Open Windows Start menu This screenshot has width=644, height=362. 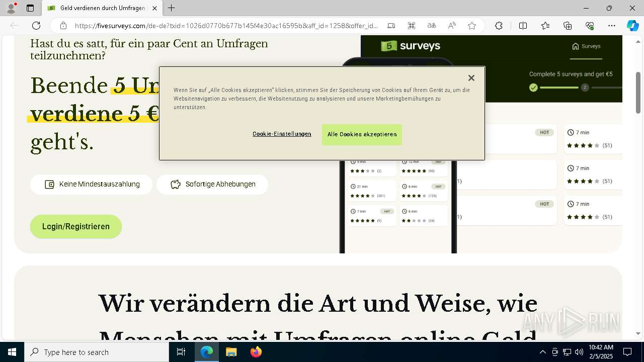pos(12,352)
